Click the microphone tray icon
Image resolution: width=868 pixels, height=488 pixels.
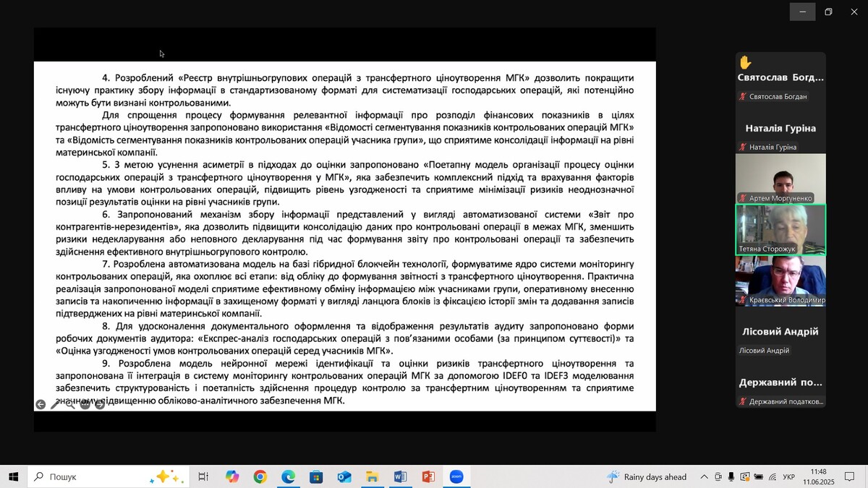pyautogui.click(x=732, y=476)
